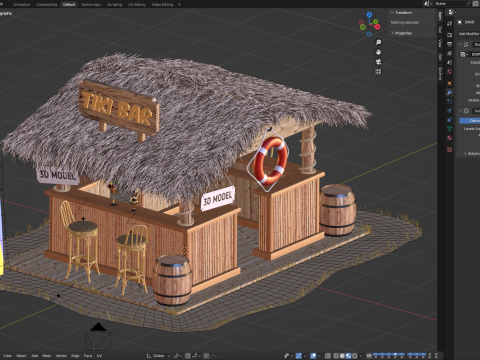This screenshot has height=360, width=480.
Task: Open the Vertex menu in viewport header
Action: pos(61,356)
